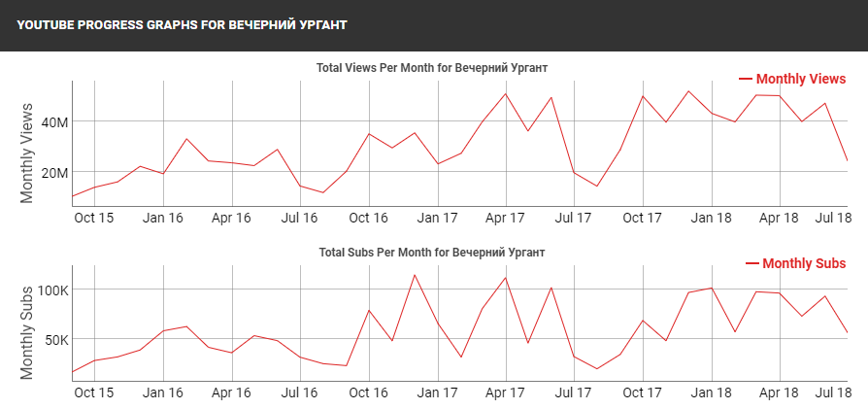This screenshot has width=868, height=409.
Task: Click Oct 17 label under views chart
Action: coord(643,218)
